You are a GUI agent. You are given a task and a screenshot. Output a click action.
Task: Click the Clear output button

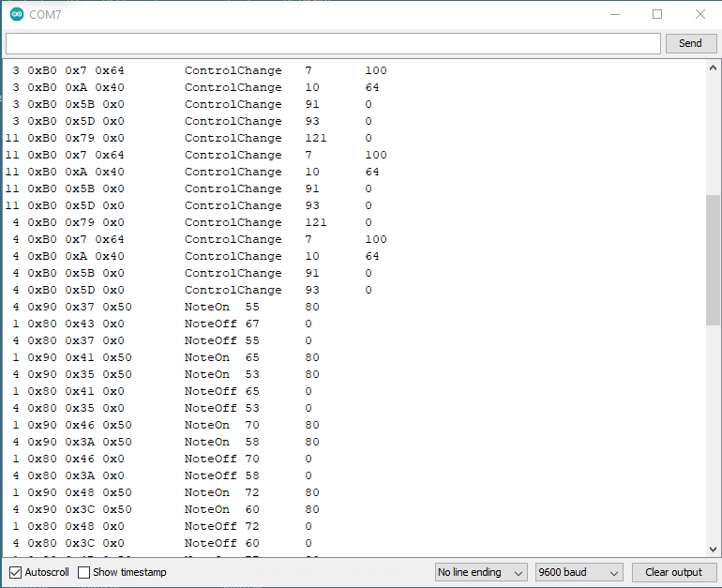point(672,572)
